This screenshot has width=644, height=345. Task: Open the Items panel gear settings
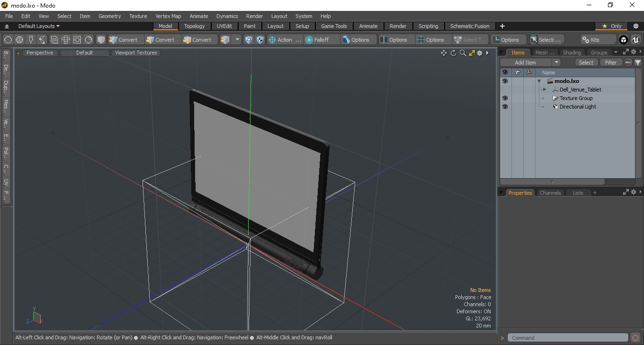(x=634, y=52)
